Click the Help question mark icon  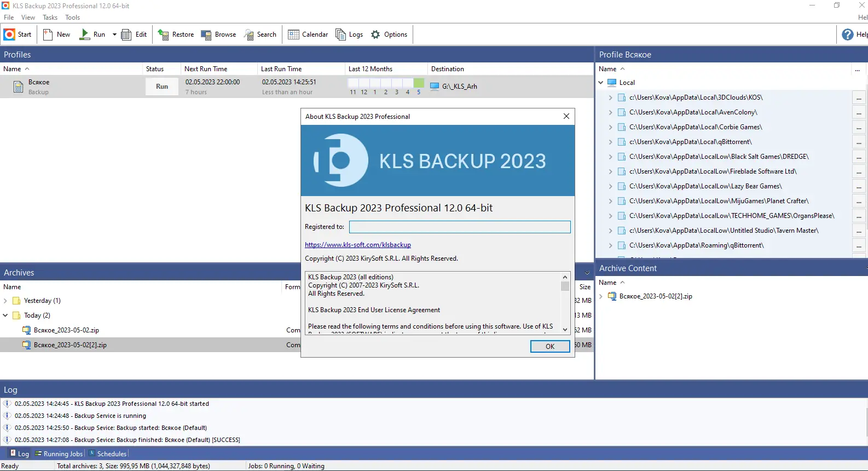pyautogui.click(x=848, y=35)
